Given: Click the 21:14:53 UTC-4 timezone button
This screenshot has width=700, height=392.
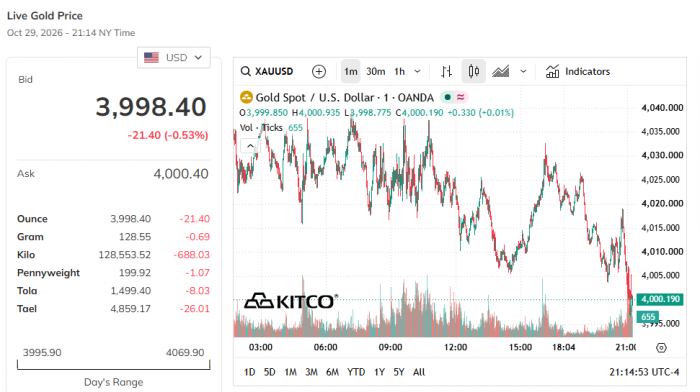Looking at the screenshot, I should (x=644, y=372).
